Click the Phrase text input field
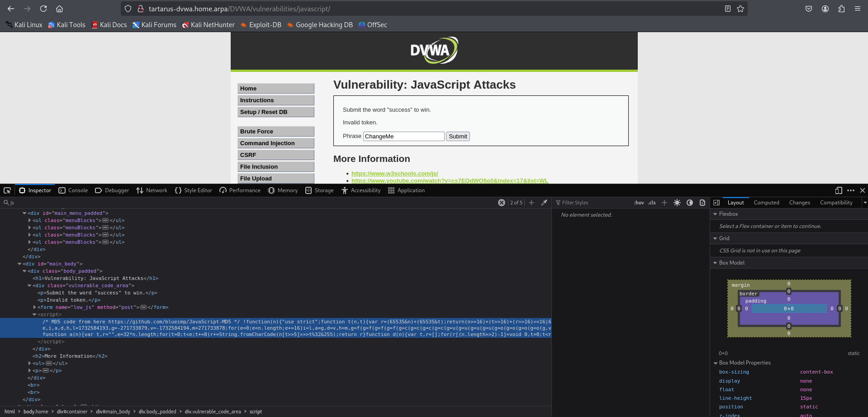 403,136
